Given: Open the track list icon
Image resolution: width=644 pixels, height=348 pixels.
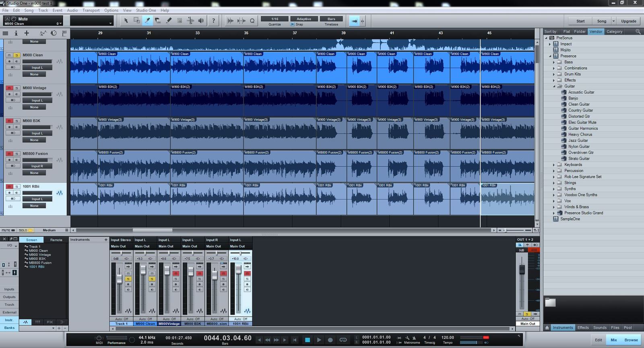Looking at the screenshot, I should [x=6, y=33].
